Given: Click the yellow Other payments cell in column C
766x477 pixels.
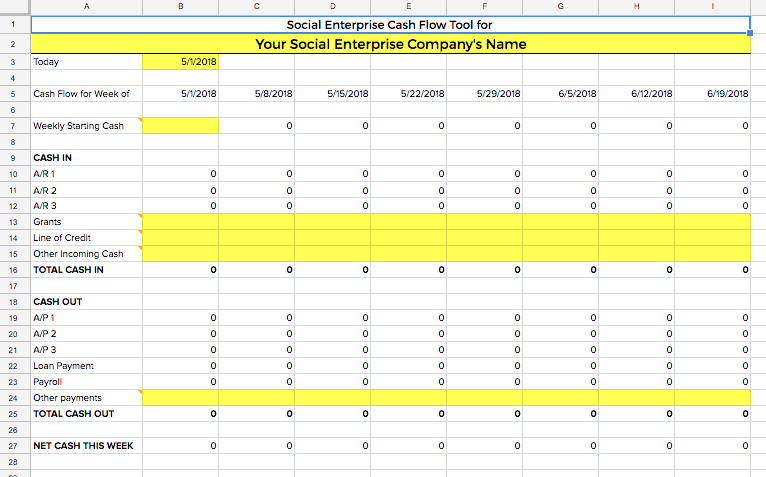Looking at the screenshot, I should [256, 398].
